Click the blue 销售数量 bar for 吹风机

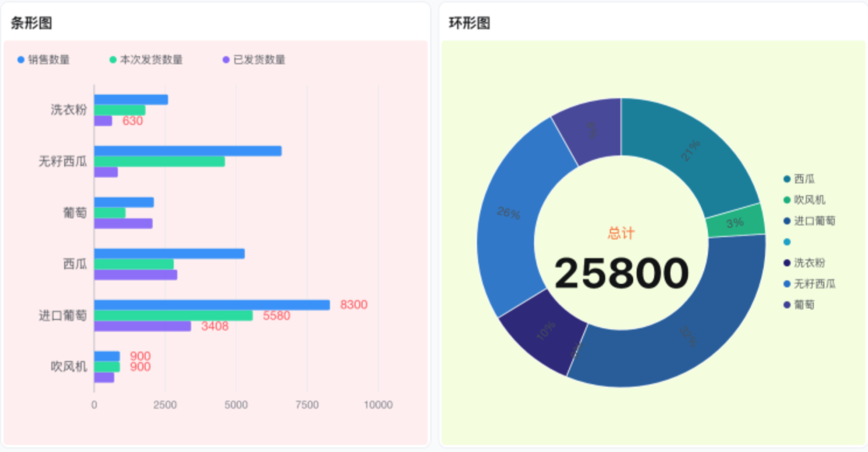point(107,356)
